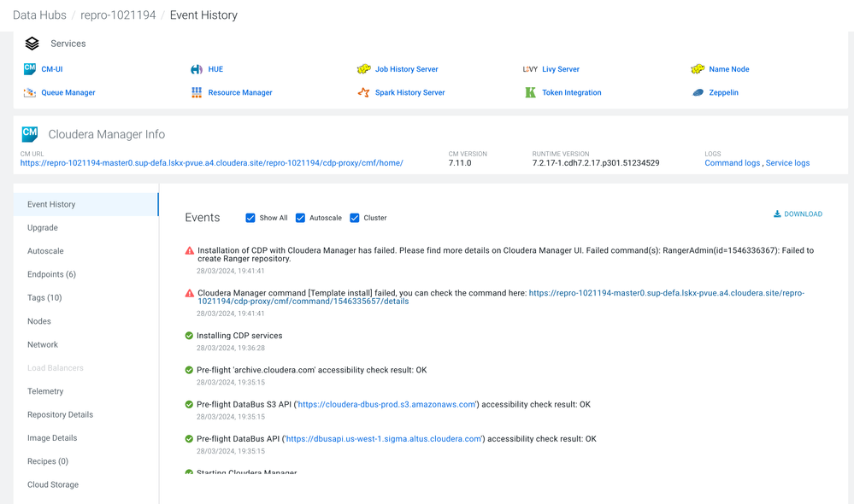Open the failed command details URL
854x504 pixels.
point(501,297)
